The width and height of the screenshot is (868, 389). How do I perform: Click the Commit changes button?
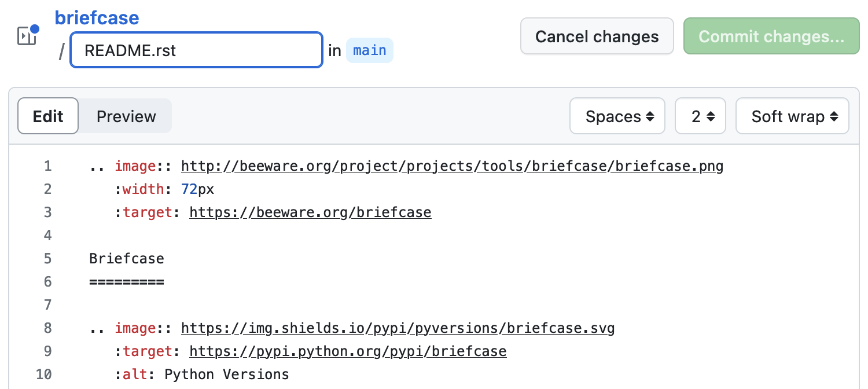coord(771,36)
